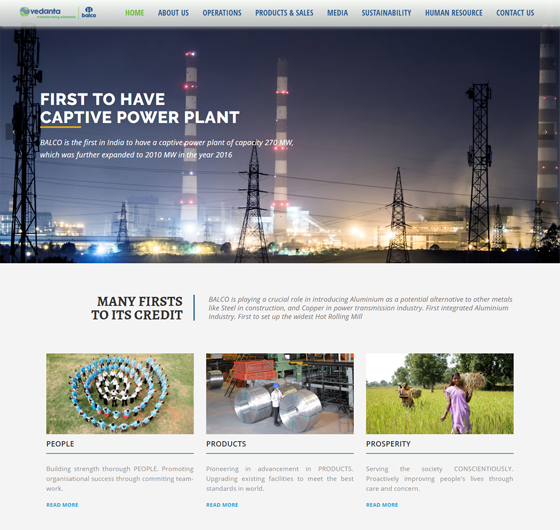The width and height of the screenshot is (560, 530).
Task: Click the BALCO captive power plant description
Action: coord(167,149)
